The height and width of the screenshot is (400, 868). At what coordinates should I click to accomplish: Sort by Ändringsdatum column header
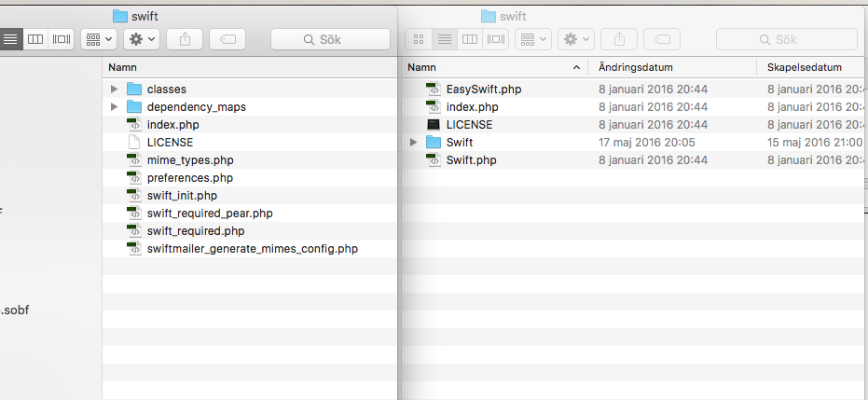tap(672, 67)
